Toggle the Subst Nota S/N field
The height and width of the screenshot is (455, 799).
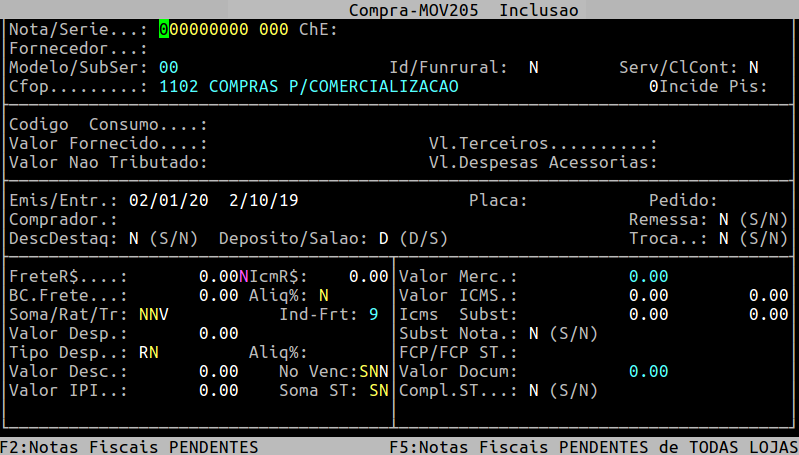pos(533,333)
